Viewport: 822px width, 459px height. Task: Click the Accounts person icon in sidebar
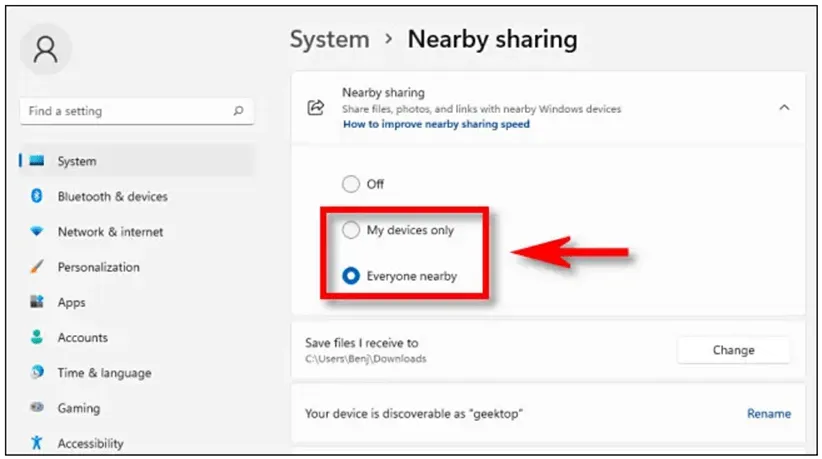pos(38,338)
